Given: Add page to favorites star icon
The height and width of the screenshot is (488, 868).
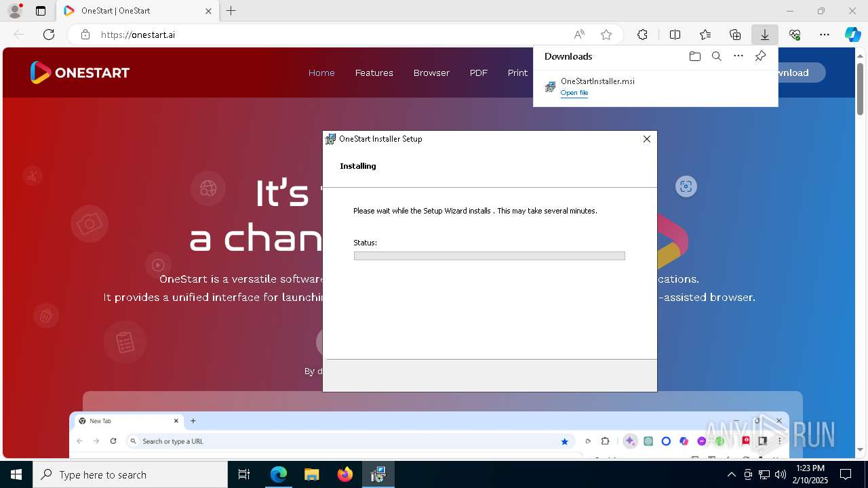Looking at the screenshot, I should pos(606,35).
